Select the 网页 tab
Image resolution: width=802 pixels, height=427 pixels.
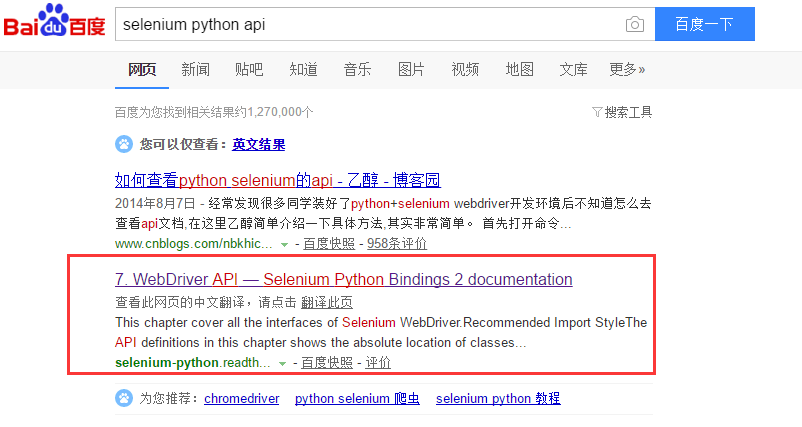(x=142, y=69)
